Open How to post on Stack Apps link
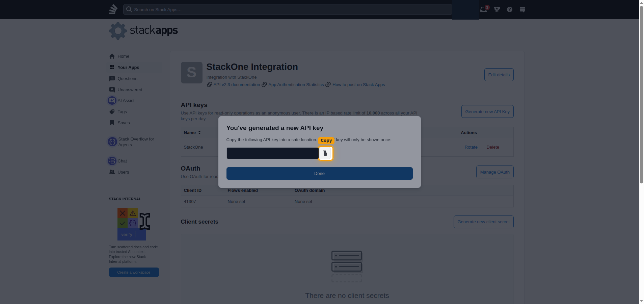644x304 pixels. (358, 84)
